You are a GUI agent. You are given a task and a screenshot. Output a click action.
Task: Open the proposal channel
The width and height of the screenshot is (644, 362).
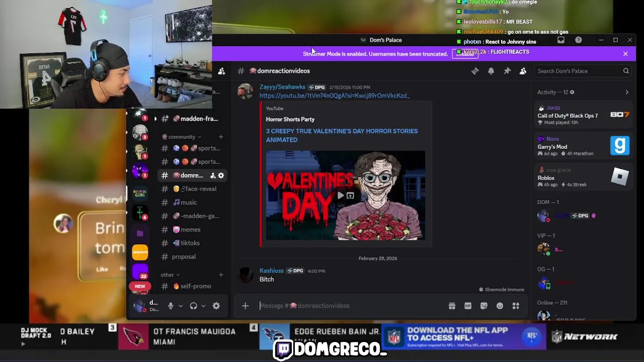pos(191,257)
